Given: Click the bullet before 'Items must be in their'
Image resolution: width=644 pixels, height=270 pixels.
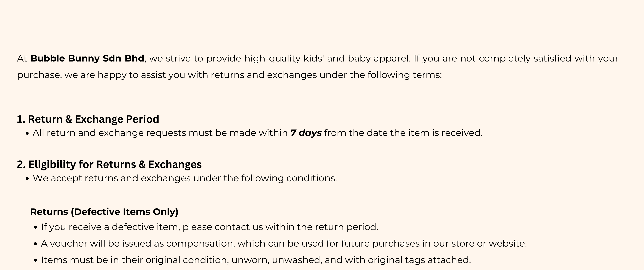Looking at the screenshot, I should pos(36,260).
